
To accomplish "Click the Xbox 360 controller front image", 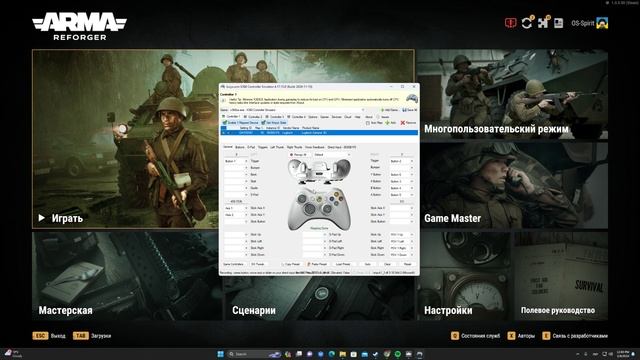I will tap(319, 208).
